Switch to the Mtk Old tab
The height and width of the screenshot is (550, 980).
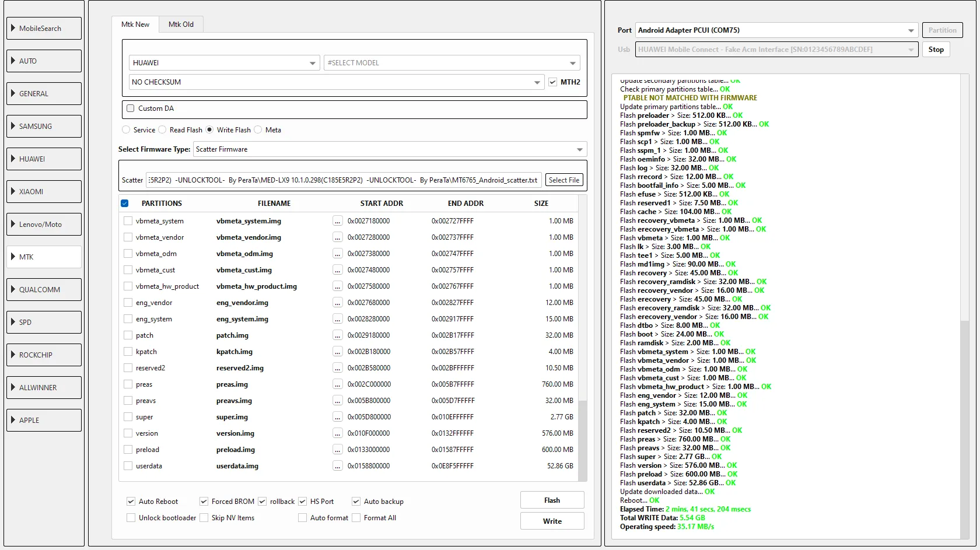(x=181, y=24)
